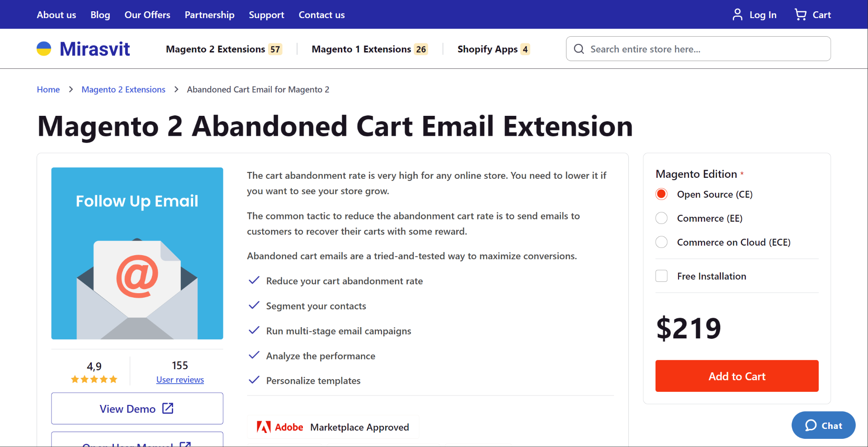This screenshot has height=447, width=868.
Task: Enable Free Installation checkbox
Action: pos(661,276)
